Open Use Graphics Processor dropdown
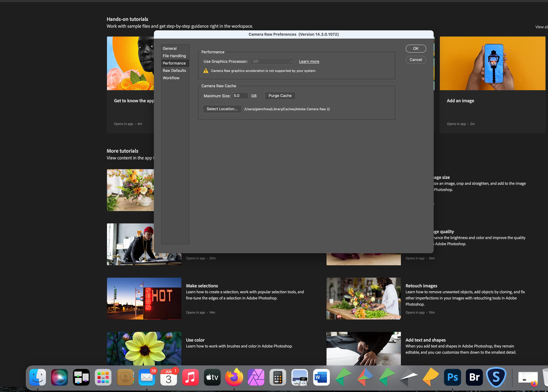 (272, 62)
